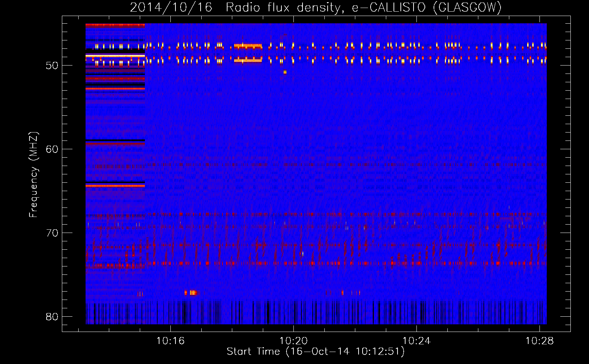
Task: Click the small orange dot below 50 MHz near 10:20
Action: 285,72
